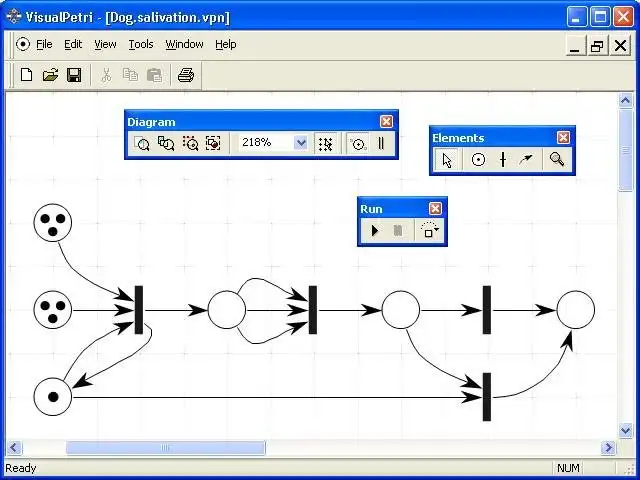Click the horizontal scrollbar thumb
Screen dimensions: 640x480
click(x=165, y=448)
